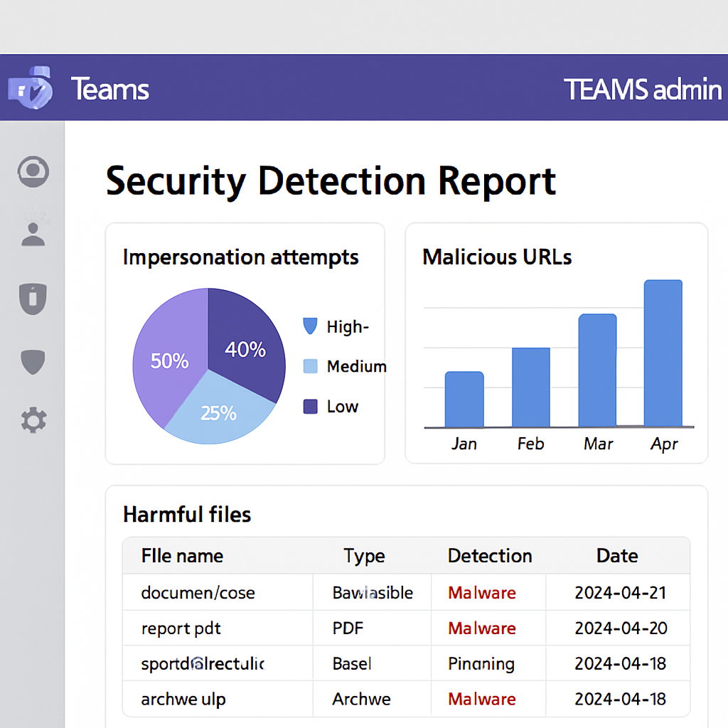The height and width of the screenshot is (728, 728).
Task: Select the 50% slice of the pie chart
Action: click(167, 353)
